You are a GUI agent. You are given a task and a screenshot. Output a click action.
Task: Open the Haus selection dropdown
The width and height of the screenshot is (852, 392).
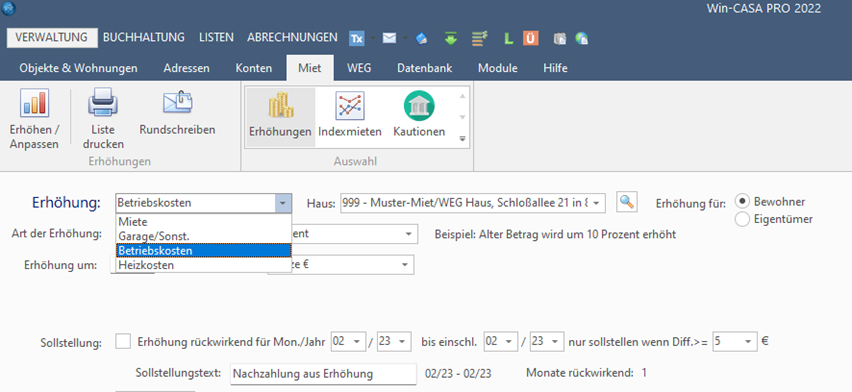597,203
